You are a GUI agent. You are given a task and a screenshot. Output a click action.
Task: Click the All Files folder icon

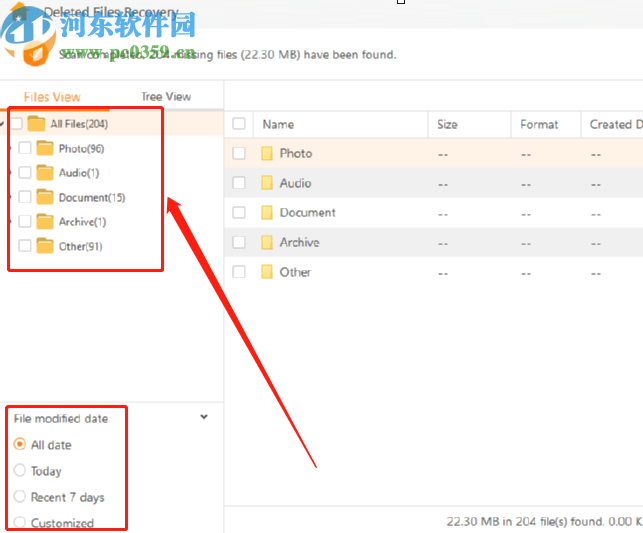[x=36, y=123]
